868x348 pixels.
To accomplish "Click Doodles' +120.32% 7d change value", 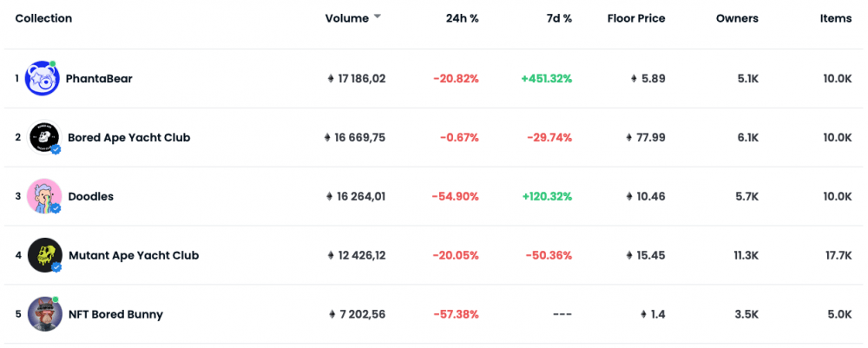I will [x=546, y=197].
